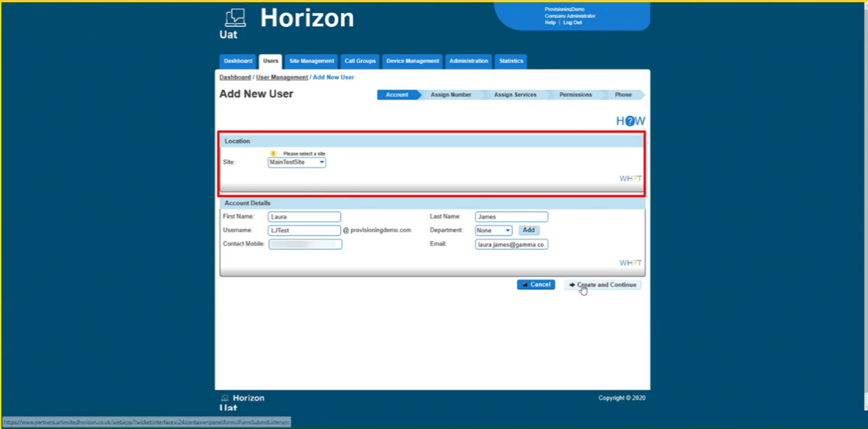
Task: Click the Permissions wizard step
Action: coord(575,95)
